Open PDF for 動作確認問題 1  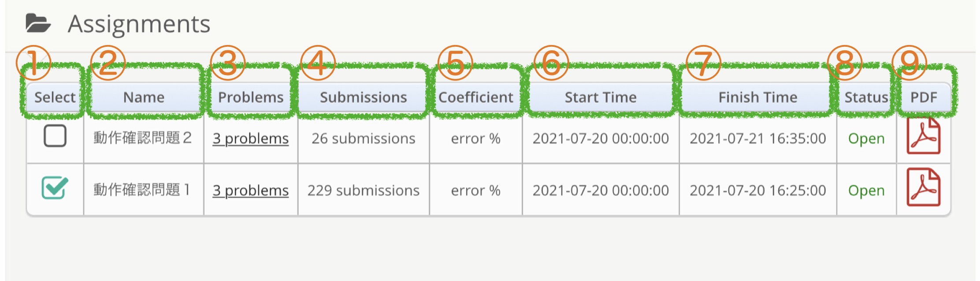pyautogui.click(x=923, y=188)
